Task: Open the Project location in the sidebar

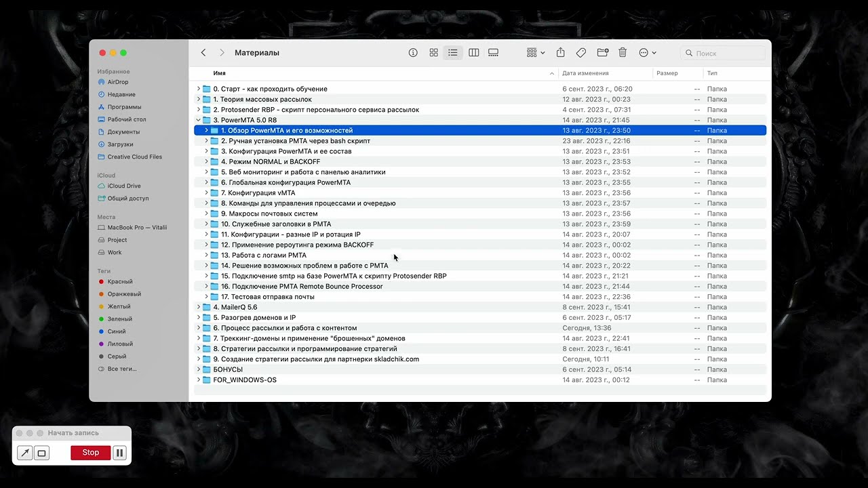Action: point(117,240)
